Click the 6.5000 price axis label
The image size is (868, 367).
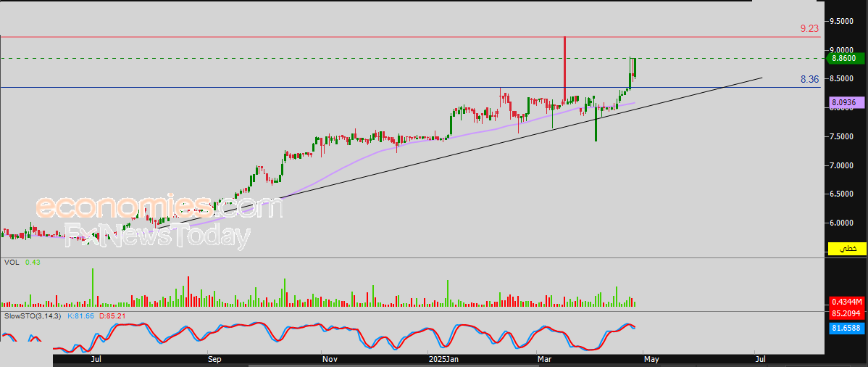pyautogui.click(x=841, y=194)
